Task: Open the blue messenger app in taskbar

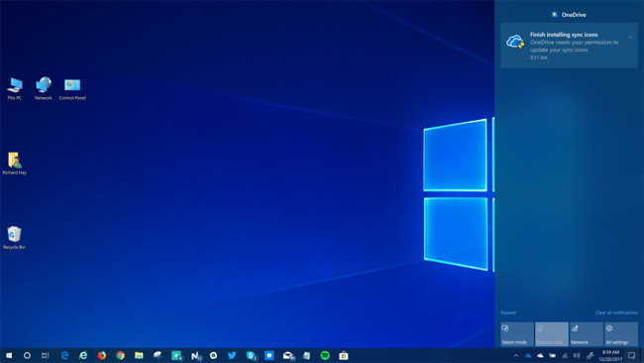Action: (x=269, y=356)
